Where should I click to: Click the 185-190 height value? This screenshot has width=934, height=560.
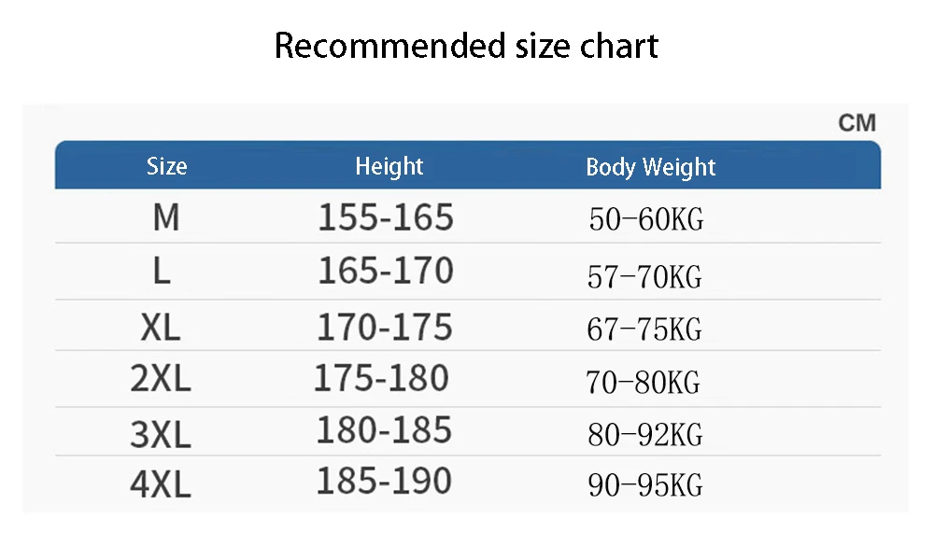(384, 482)
